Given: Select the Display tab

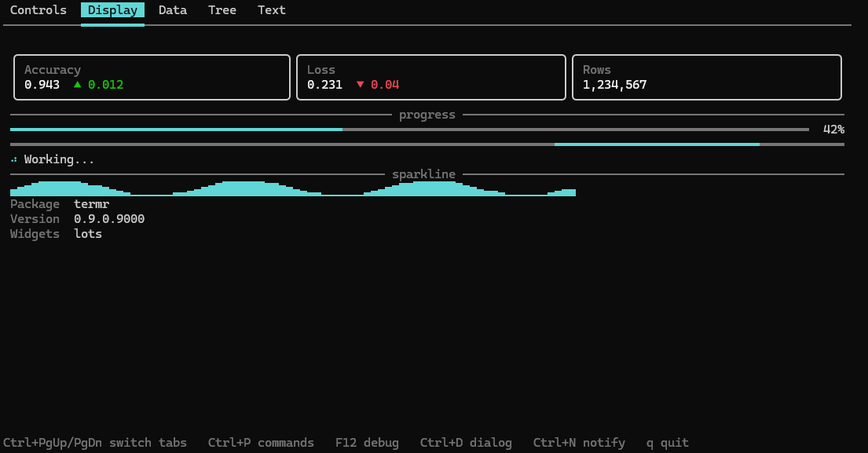Looking at the screenshot, I should point(112,10).
